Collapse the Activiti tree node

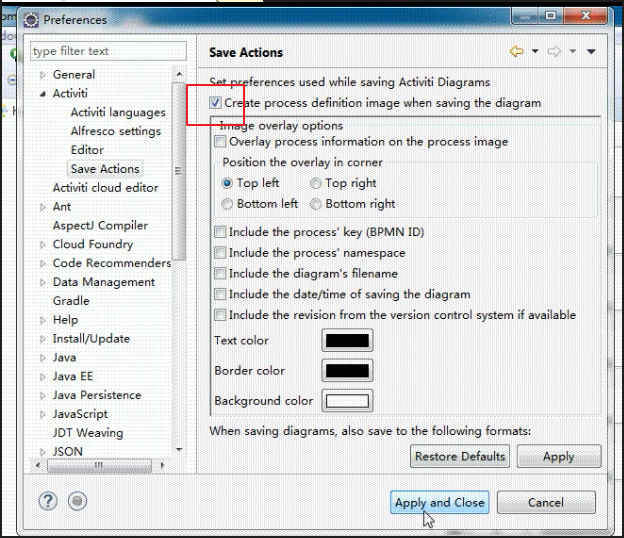43,94
